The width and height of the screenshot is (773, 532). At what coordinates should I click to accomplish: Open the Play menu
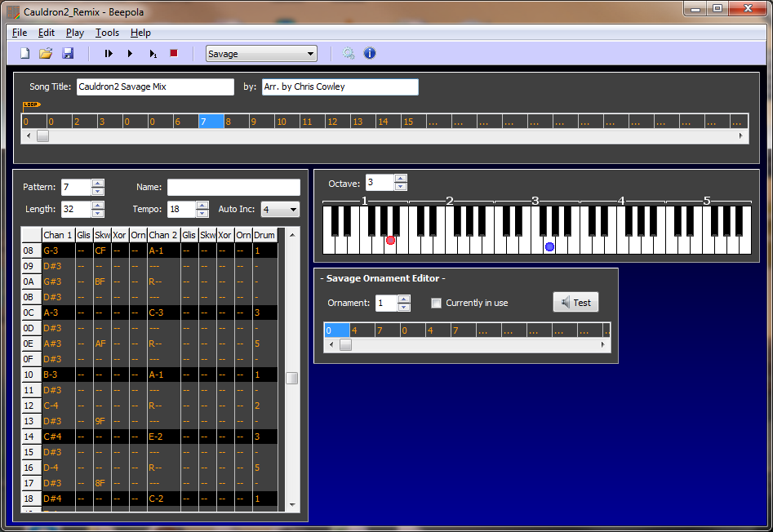[x=75, y=33]
